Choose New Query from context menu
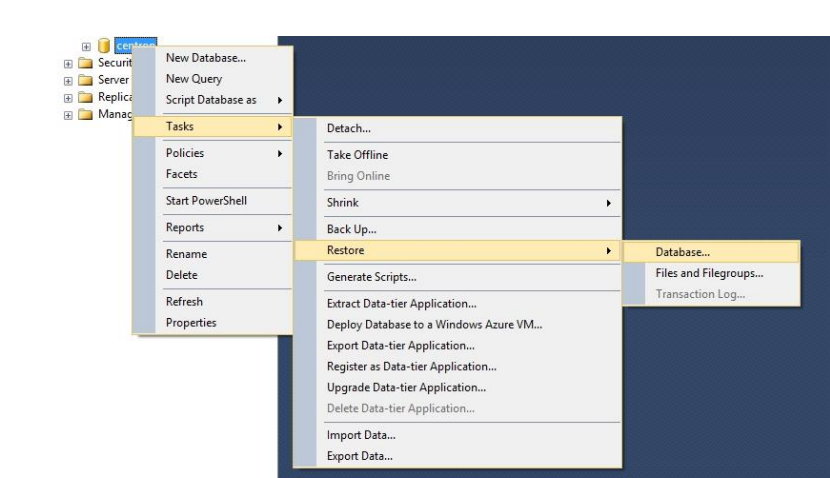This screenshot has width=830, height=478. 194,79
